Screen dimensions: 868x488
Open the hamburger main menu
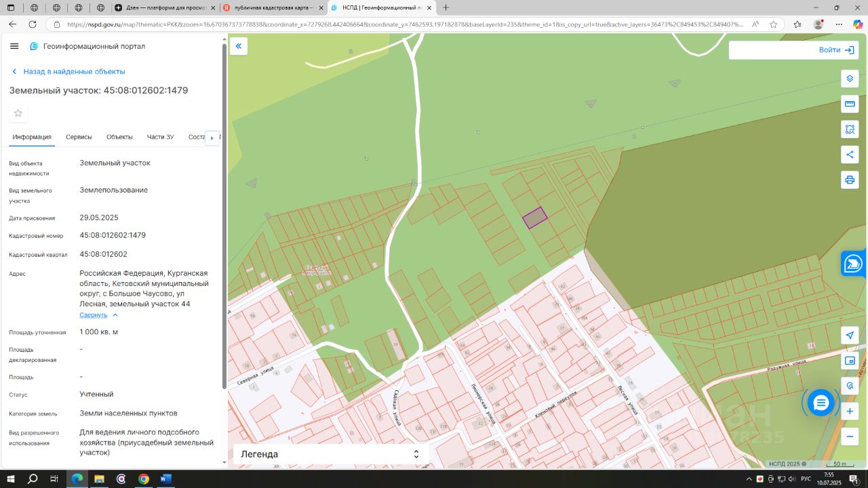click(x=14, y=46)
